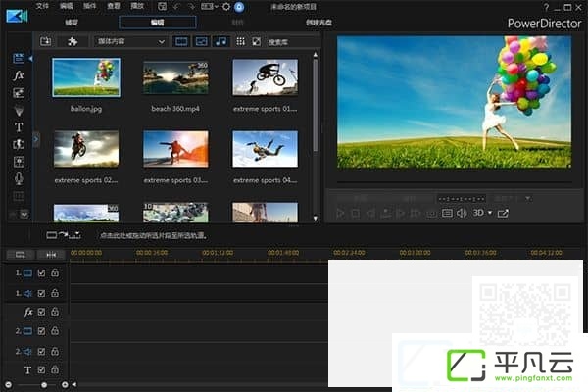Click the fit timeline view button
The height and width of the screenshot is (392, 588).
coord(21,255)
